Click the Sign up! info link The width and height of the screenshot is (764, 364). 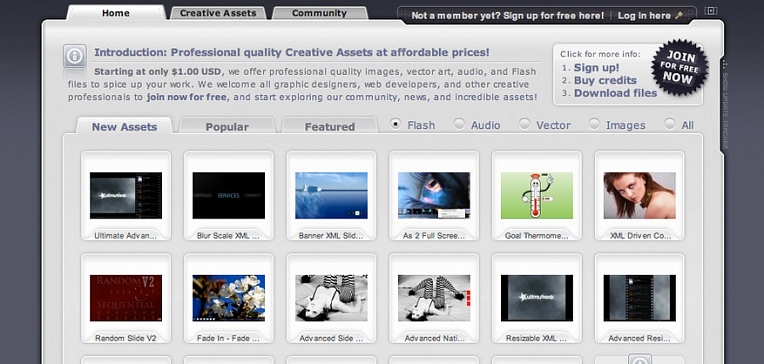tap(596, 68)
